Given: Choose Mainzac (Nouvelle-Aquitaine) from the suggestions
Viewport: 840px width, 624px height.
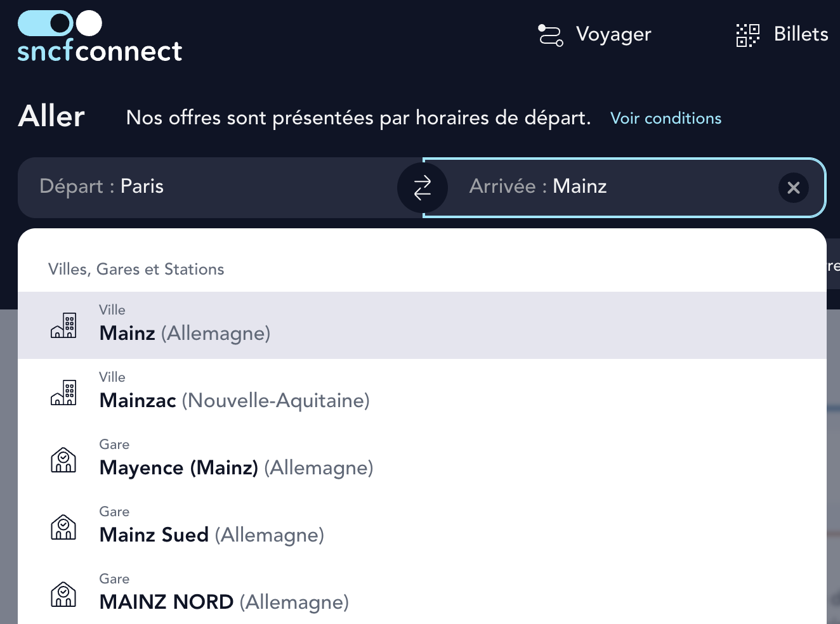Looking at the screenshot, I should [x=234, y=400].
